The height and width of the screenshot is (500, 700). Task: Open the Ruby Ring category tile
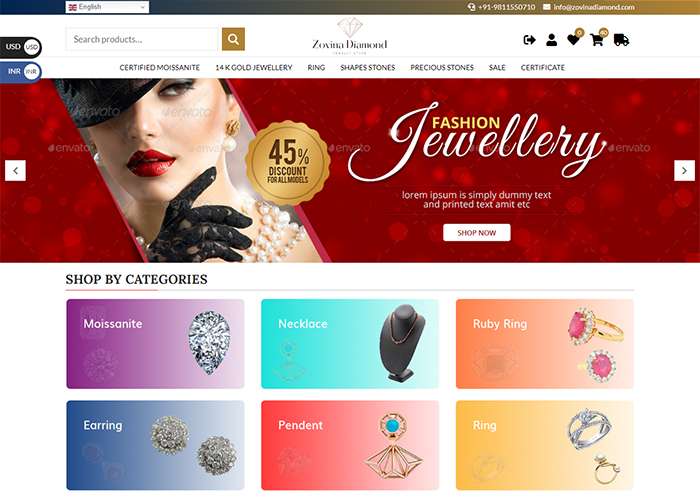pos(545,344)
